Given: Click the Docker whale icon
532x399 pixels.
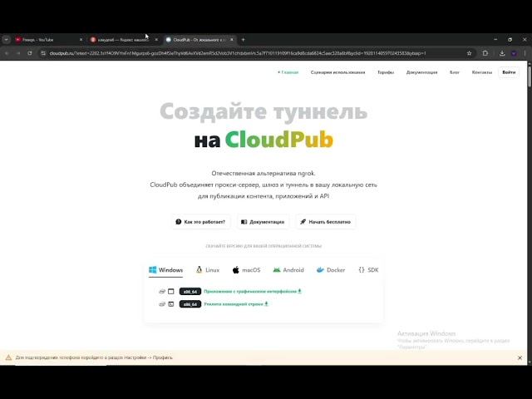Looking at the screenshot, I should click(x=320, y=270).
